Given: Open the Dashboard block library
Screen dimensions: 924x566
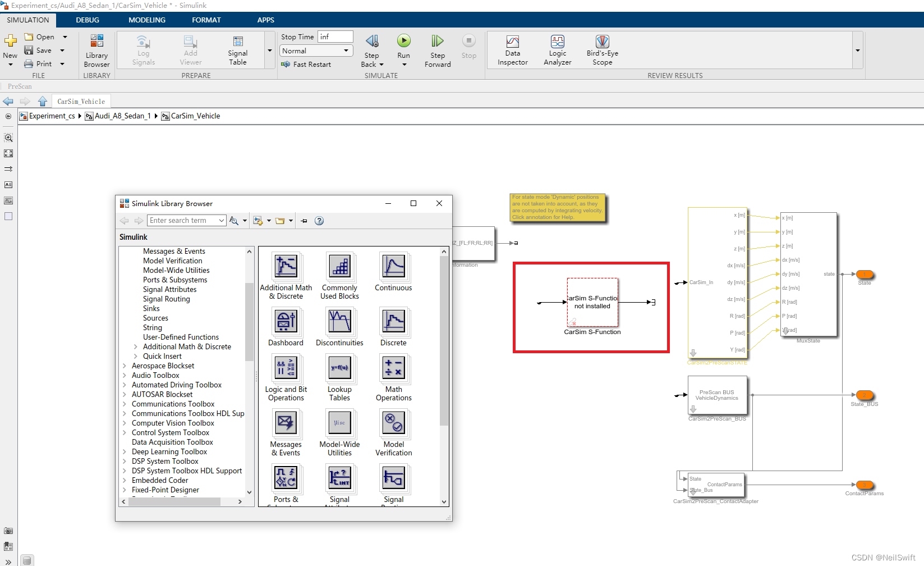Looking at the screenshot, I should click(286, 327).
